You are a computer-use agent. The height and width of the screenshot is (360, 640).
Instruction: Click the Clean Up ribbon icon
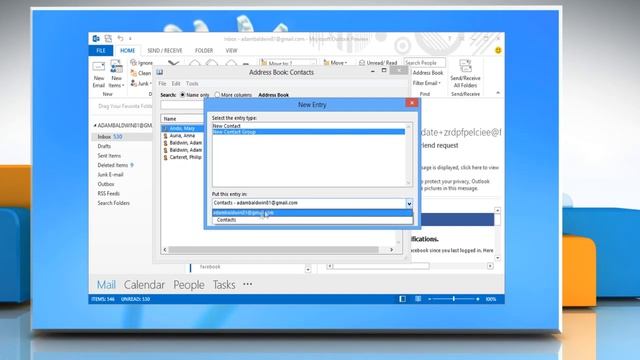point(133,73)
